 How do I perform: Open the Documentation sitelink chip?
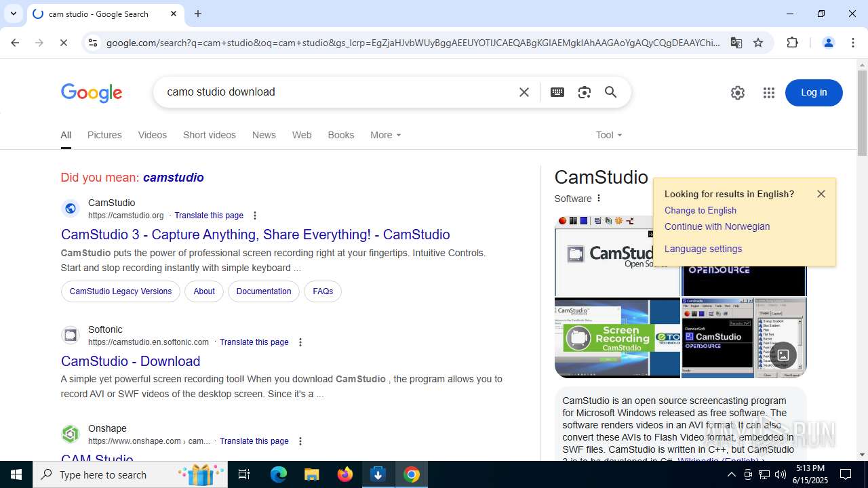[264, 291]
